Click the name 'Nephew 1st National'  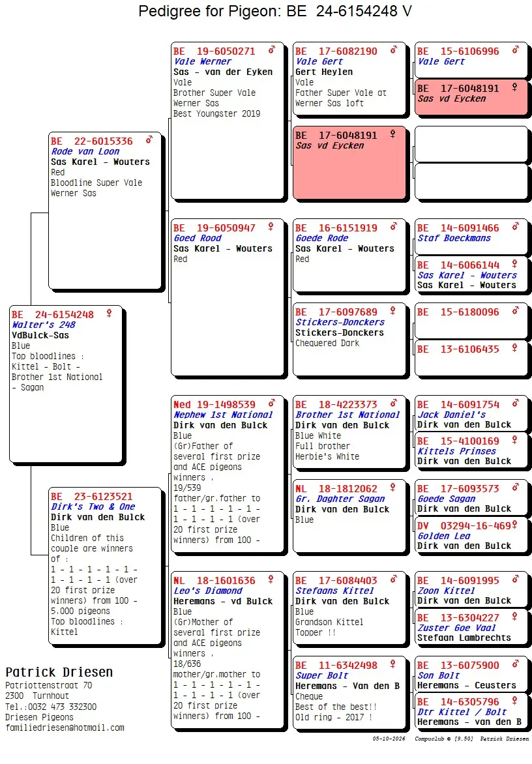(x=223, y=415)
